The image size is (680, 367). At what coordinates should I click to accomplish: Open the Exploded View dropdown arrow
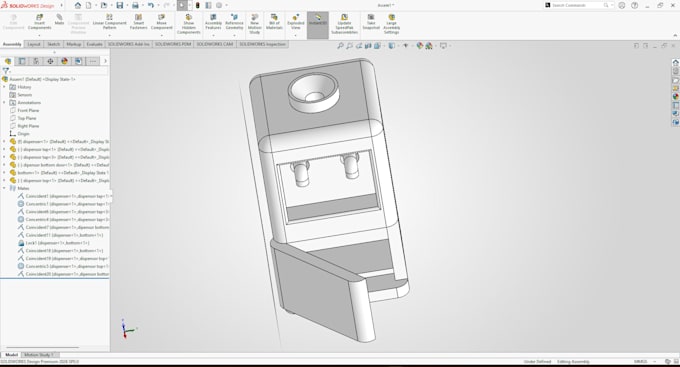pos(296,35)
